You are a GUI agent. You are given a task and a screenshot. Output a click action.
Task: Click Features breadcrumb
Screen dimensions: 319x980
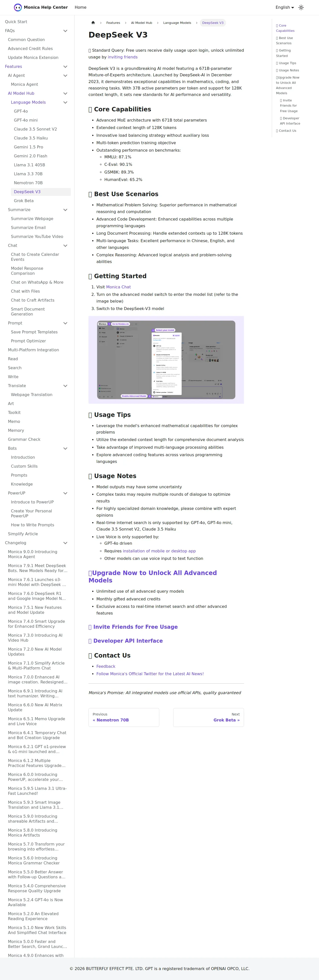113,23
